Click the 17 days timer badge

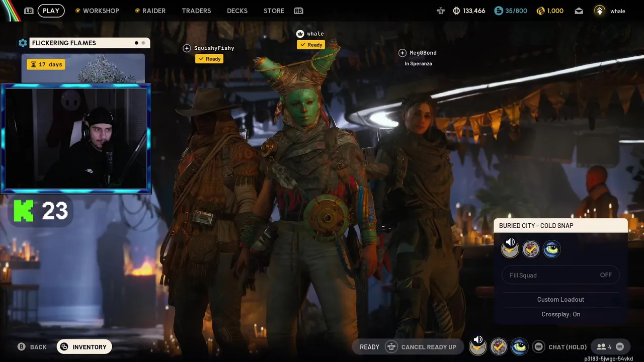46,64
